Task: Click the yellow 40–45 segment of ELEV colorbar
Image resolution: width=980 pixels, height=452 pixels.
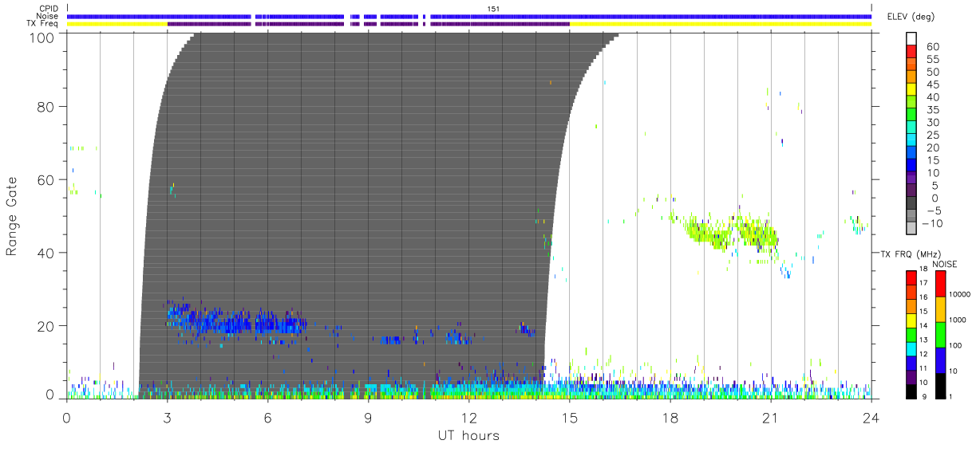Action: 911,90
